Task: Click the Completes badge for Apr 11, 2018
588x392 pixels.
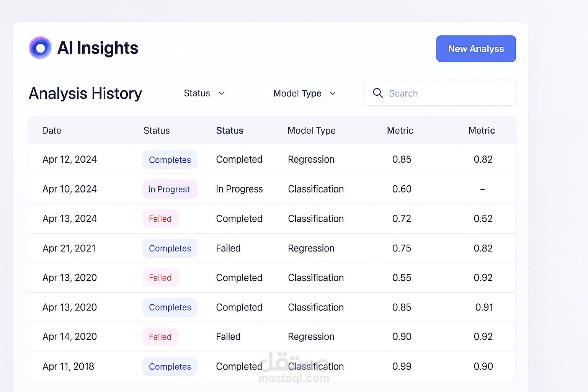Action: (170, 366)
